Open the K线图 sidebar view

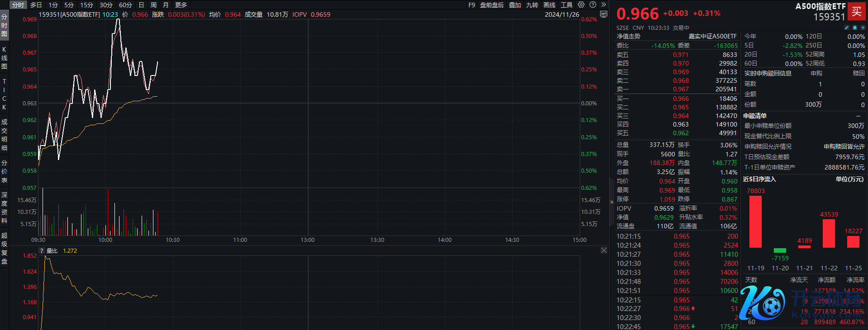5,58
